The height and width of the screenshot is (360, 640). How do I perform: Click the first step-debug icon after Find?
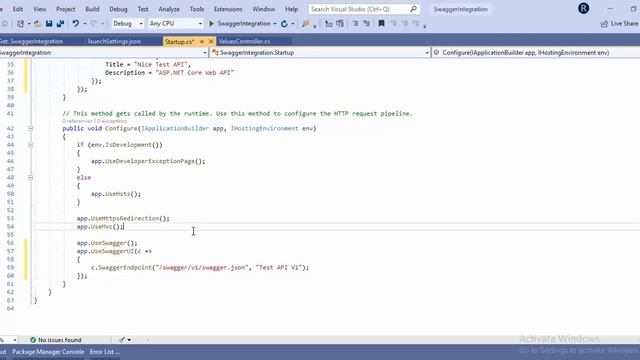[329, 24]
